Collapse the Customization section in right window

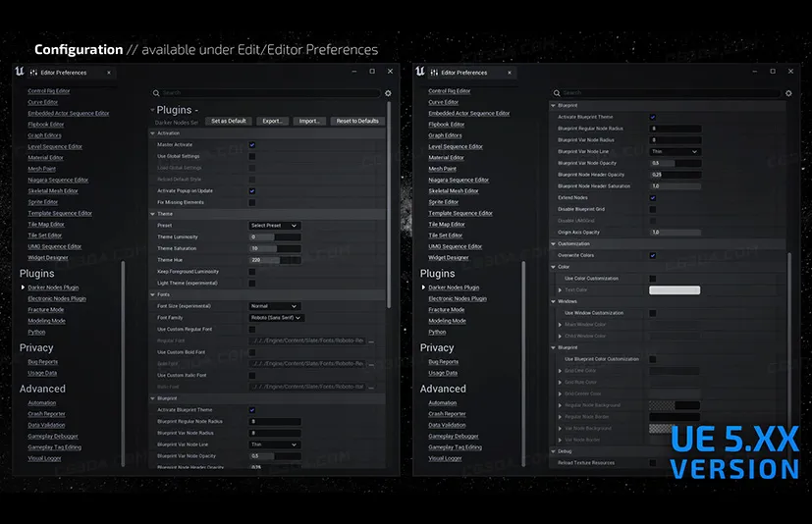(x=553, y=244)
